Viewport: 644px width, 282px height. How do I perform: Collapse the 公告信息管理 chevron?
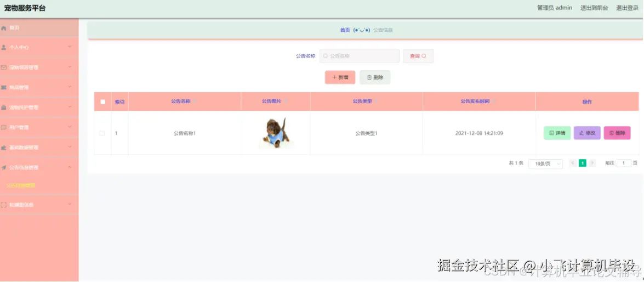(70, 167)
